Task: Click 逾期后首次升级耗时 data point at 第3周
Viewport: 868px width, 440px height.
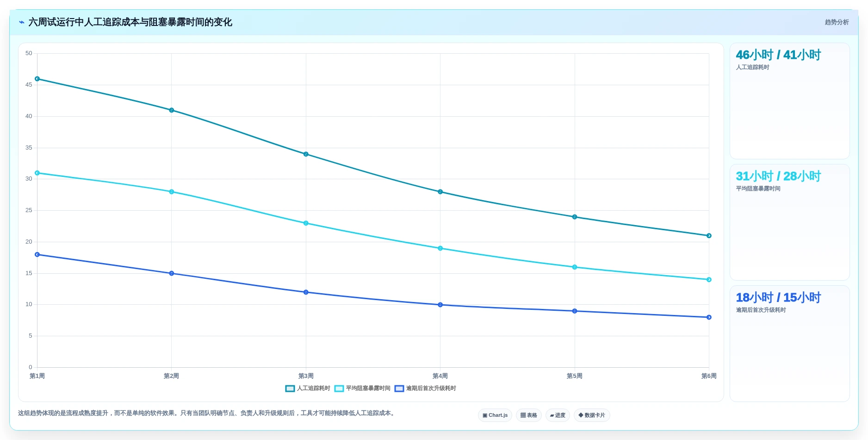Action: (306, 292)
